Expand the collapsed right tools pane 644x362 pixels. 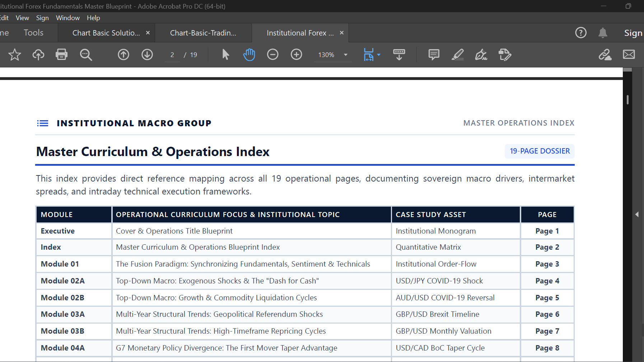click(637, 214)
